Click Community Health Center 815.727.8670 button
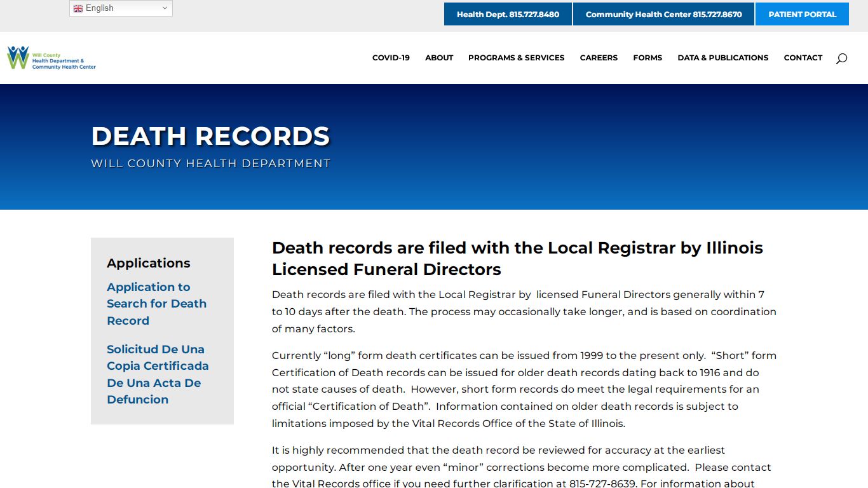The image size is (868, 488). pyautogui.click(x=663, y=14)
